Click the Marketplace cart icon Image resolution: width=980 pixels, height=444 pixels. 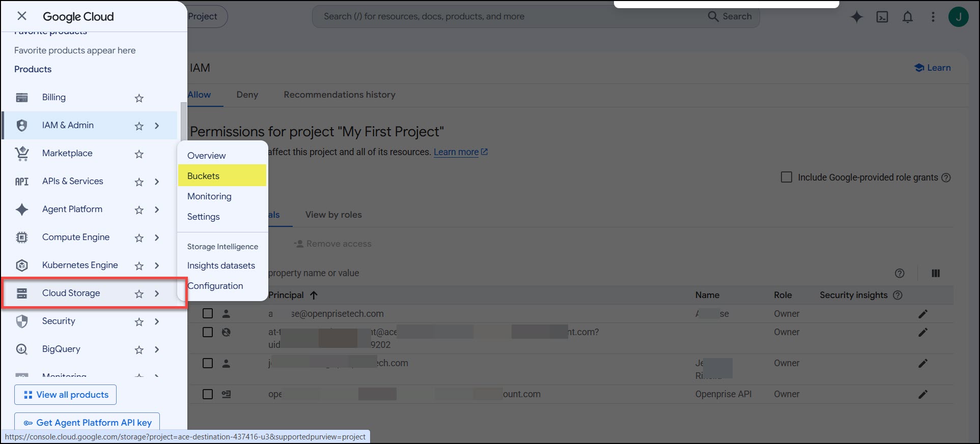coord(22,153)
